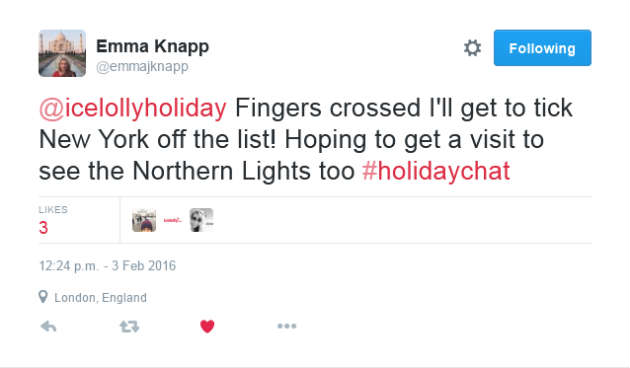Open Emma Knapp's Taj Mahal profile picture
630x368 pixels.
click(62, 53)
